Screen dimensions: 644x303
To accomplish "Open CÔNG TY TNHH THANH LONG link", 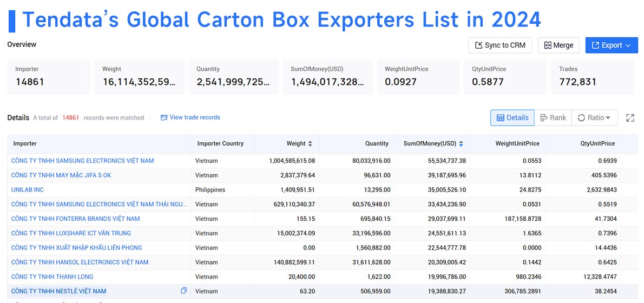I will pos(52,276).
